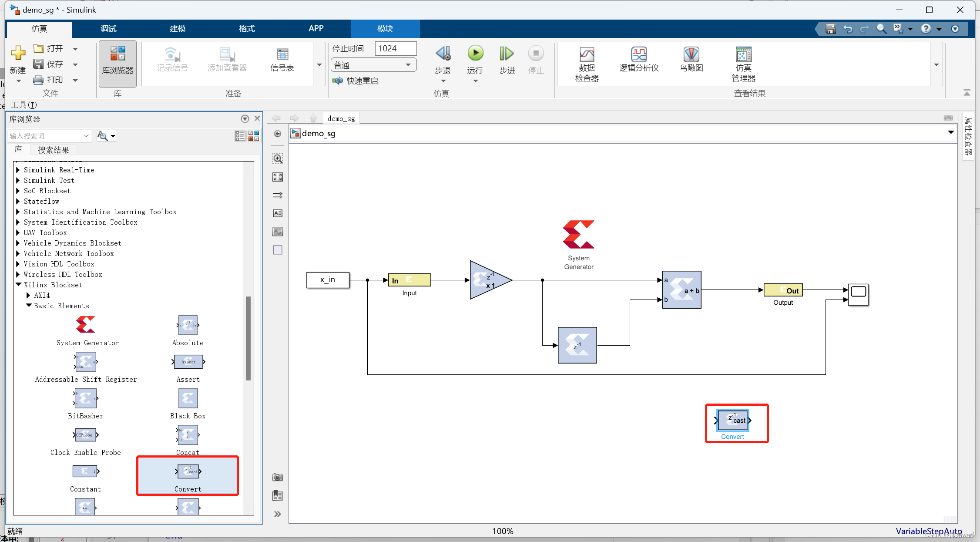The width and height of the screenshot is (980, 542).
Task: Switch to the APP tab
Action: 316,29
